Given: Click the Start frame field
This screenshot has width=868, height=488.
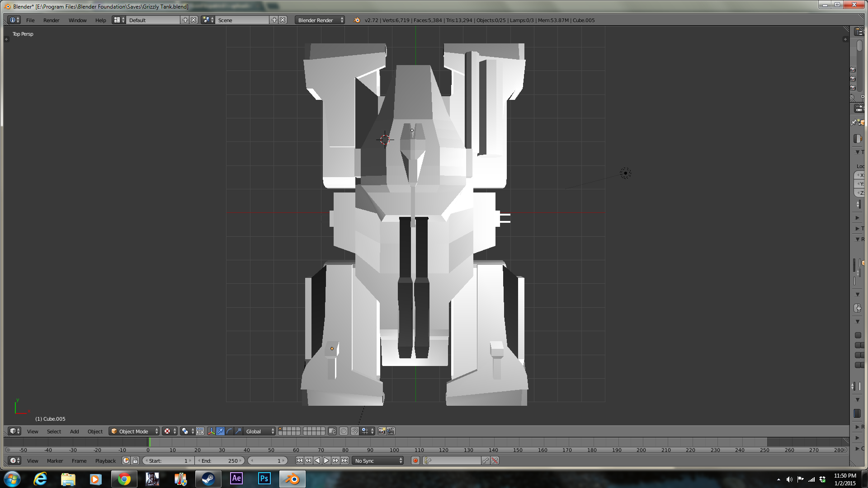Looking at the screenshot, I should (168, 460).
